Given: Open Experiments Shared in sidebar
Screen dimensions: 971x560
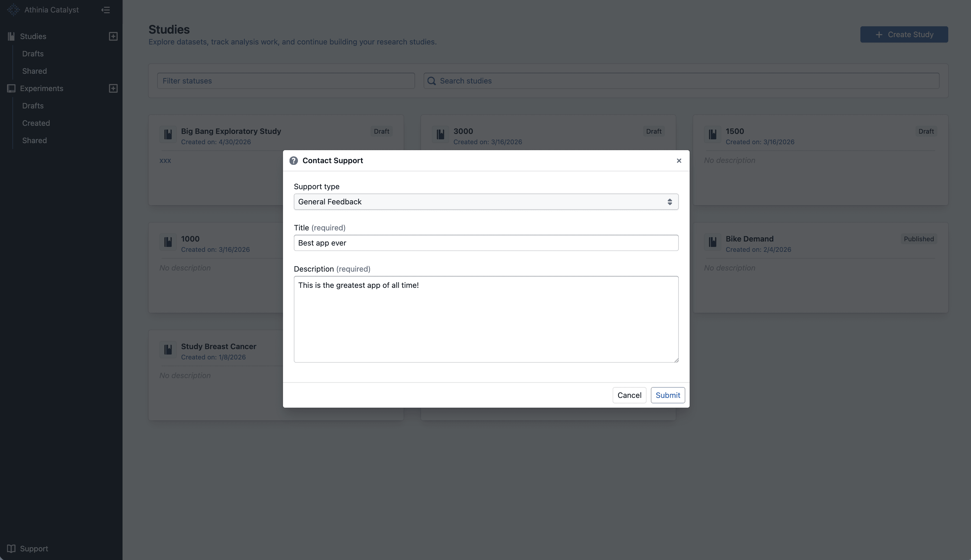Looking at the screenshot, I should 34,140.
